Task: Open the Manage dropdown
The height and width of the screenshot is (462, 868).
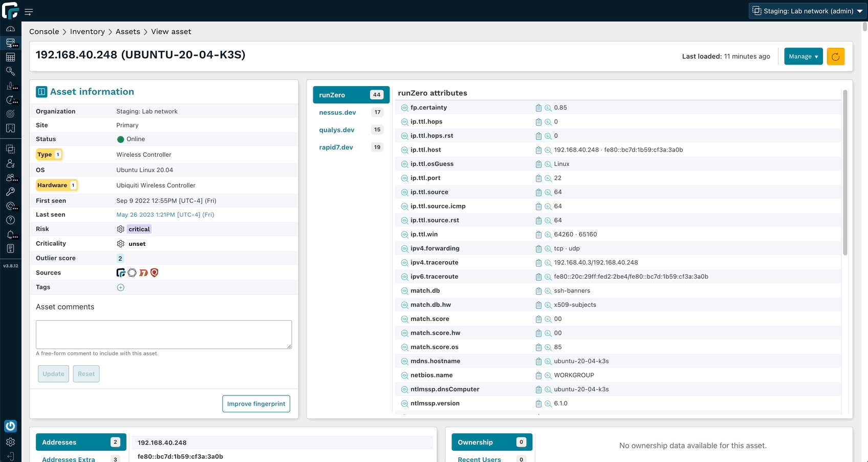Action: coord(803,56)
